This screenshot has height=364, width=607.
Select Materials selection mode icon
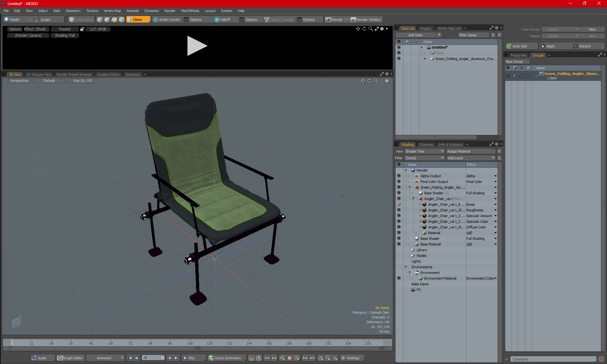point(121,20)
